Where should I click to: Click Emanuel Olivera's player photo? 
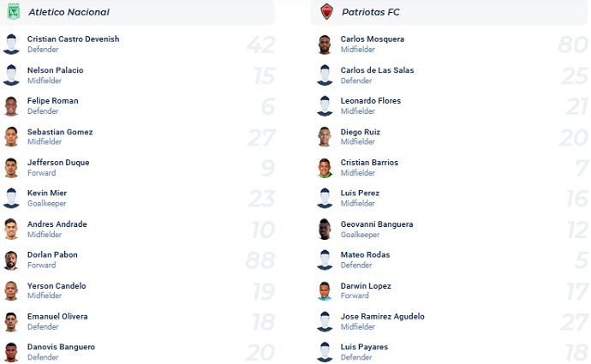click(11, 322)
